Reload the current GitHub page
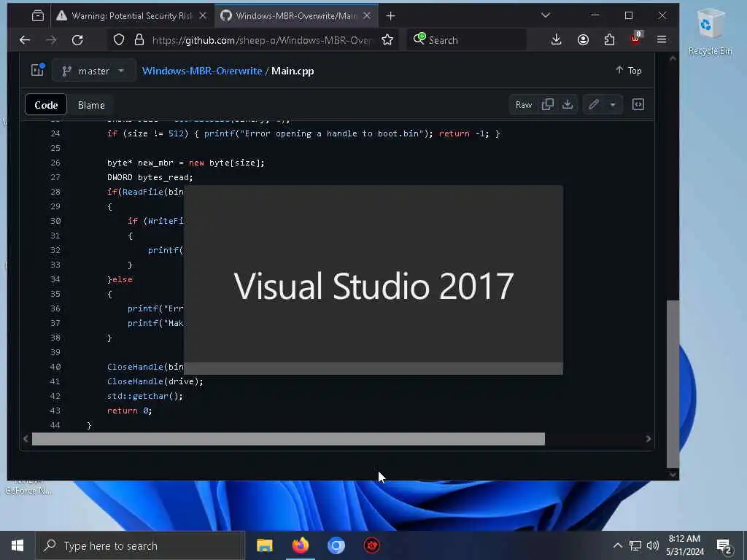 77,40
